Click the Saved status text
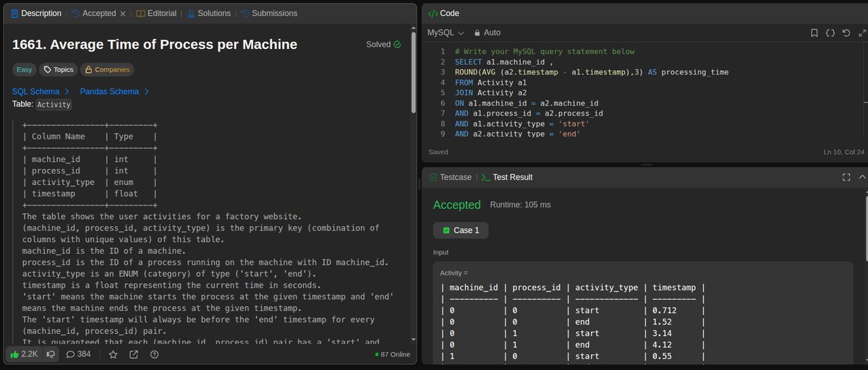The height and width of the screenshot is (370, 868). pos(438,152)
